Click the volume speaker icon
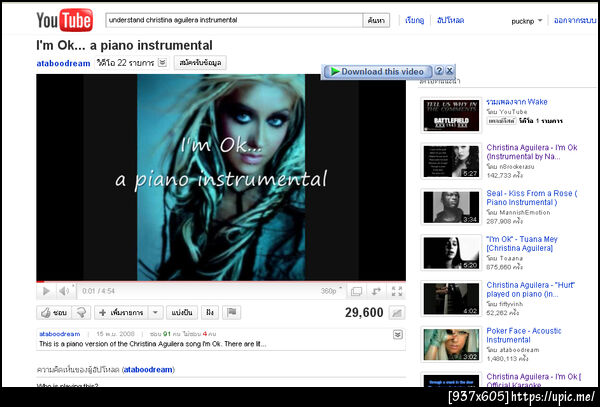This screenshot has width=600, height=407. click(x=64, y=291)
